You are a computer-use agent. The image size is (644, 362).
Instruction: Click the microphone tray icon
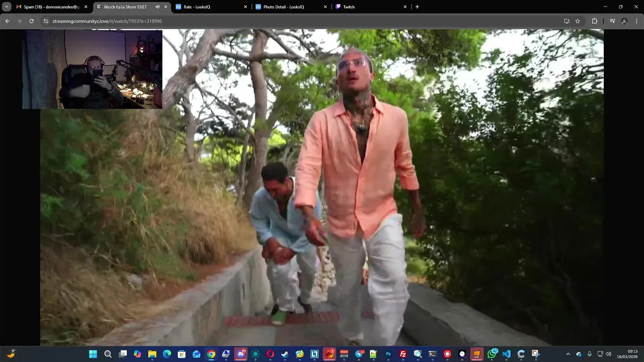pyautogui.click(x=589, y=354)
